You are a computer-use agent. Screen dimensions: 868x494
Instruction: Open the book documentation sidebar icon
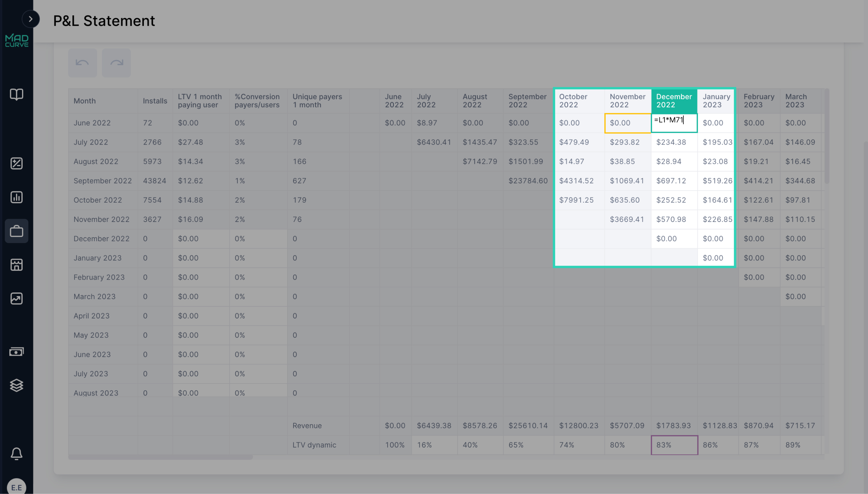click(16, 94)
